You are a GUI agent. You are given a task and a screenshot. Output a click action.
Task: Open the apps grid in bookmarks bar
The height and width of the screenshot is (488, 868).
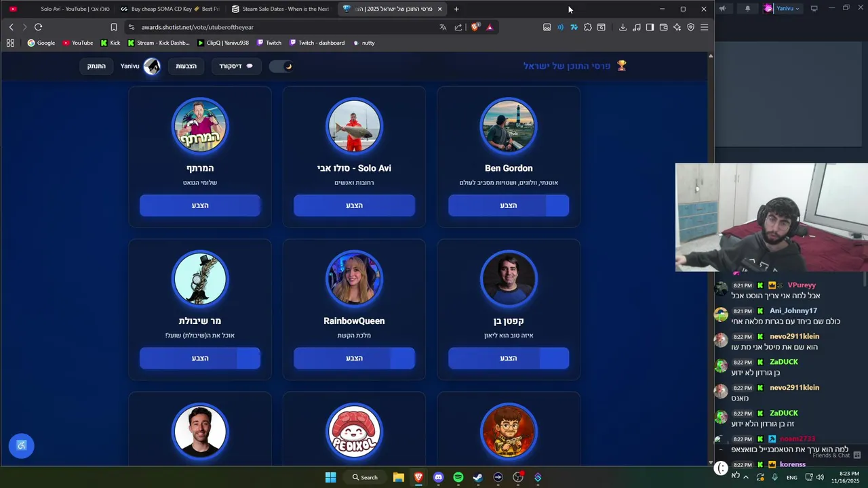click(x=10, y=43)
